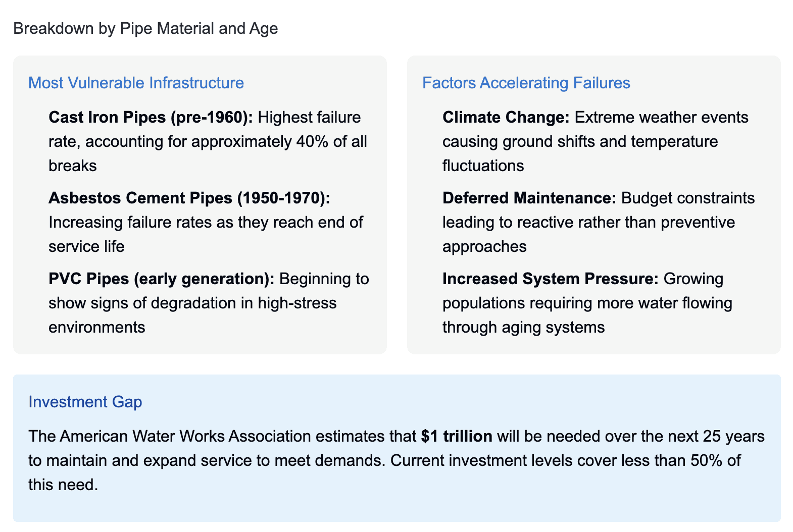Click the 'Breakdown by Pipe Material and Age' heading
Screen dimensions: 793x532
145,28
